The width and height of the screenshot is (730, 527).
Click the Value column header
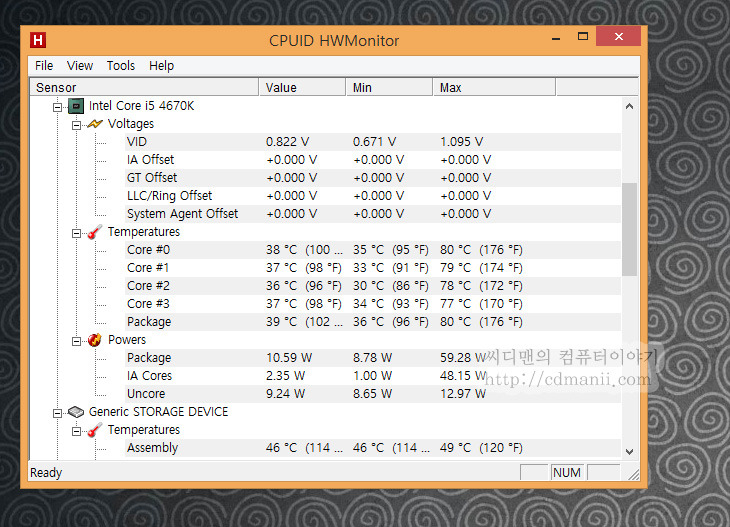tap(302, 88)
